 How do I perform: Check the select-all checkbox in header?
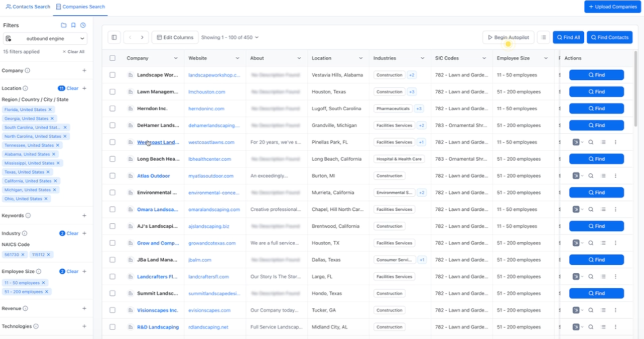tap(113, 58)
